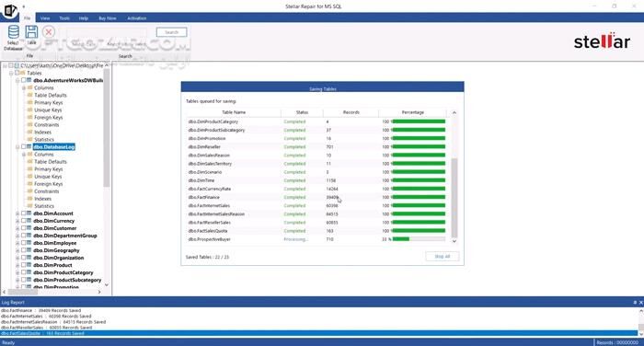Click the dbo.ProspectiveBuyer progress bar

(419, 239)
